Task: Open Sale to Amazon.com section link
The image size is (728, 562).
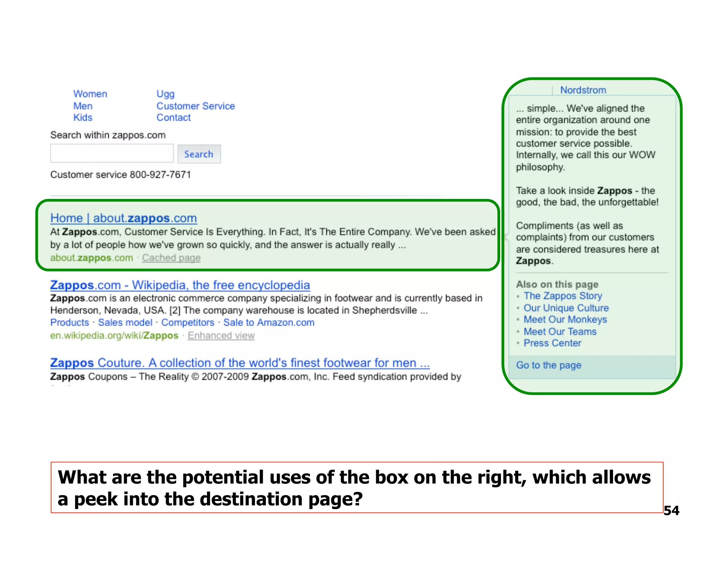Action: [x=269, y=322]
